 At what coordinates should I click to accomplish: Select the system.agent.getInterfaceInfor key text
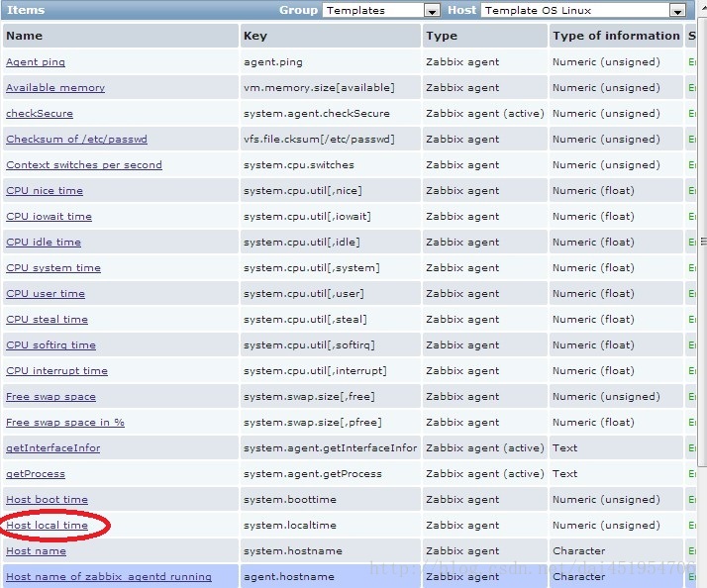click(331, 447)
